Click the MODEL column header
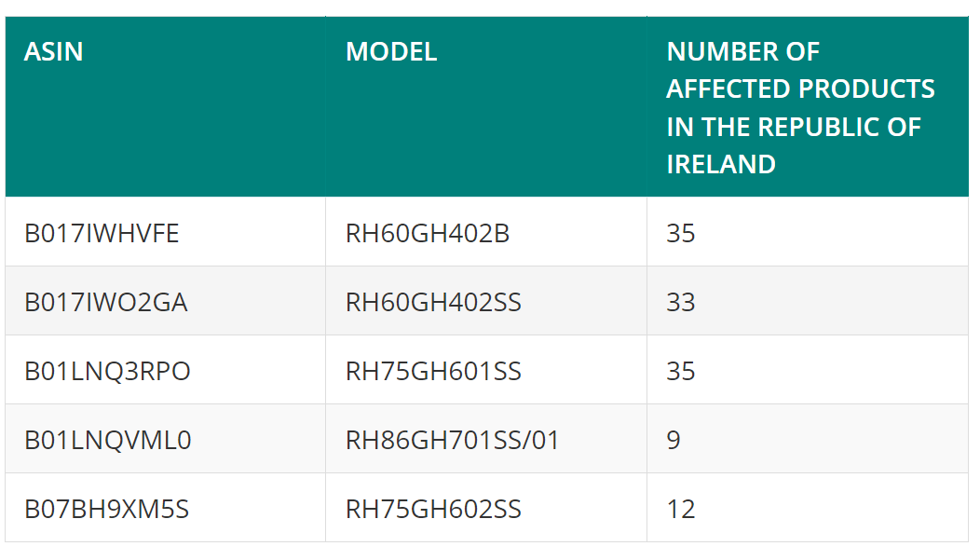The image size is (980, 560). (486, 107)
